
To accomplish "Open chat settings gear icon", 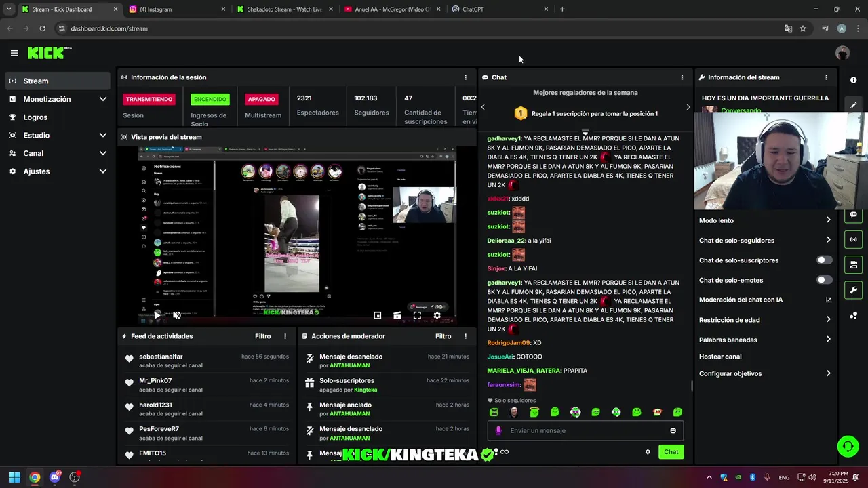I will point(648,452).
